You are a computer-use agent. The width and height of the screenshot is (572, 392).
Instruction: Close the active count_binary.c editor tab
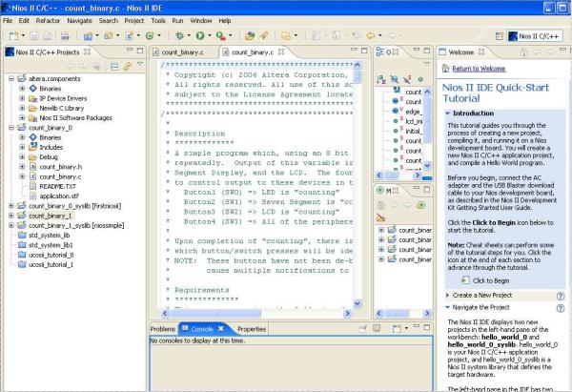(281, 52)
